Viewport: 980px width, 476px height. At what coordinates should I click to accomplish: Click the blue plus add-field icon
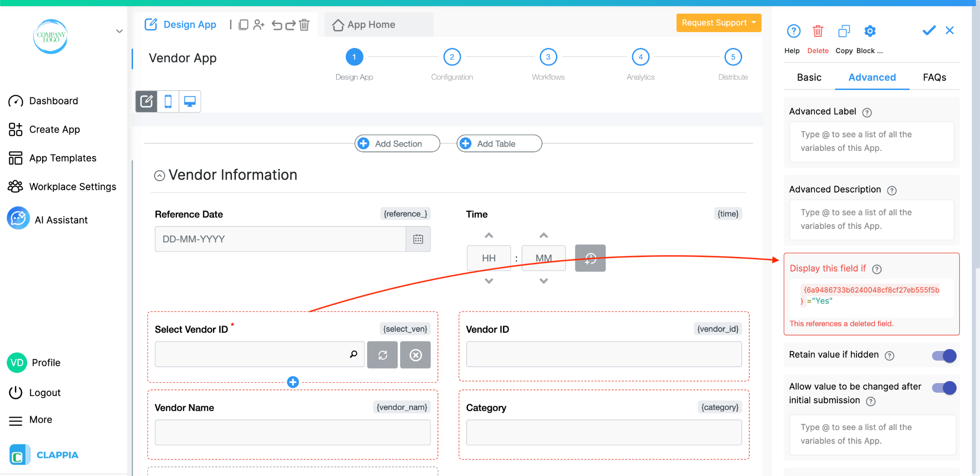tap(293, 382)
